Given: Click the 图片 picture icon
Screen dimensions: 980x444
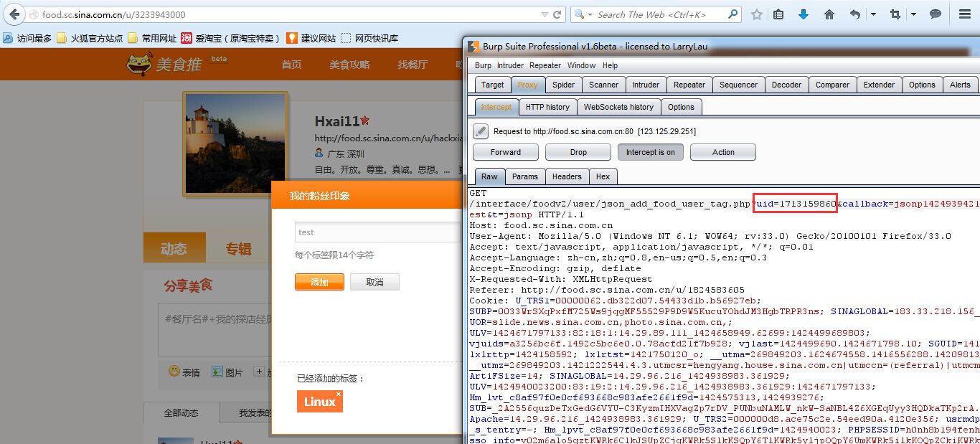Looking at the screenshot, I should click(217, 372).
